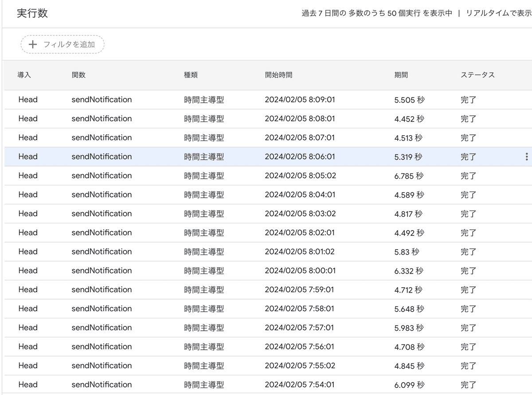The image size is (532, 395).
Task: Click the 実行数 page title
Action: (x=32, y=13)
